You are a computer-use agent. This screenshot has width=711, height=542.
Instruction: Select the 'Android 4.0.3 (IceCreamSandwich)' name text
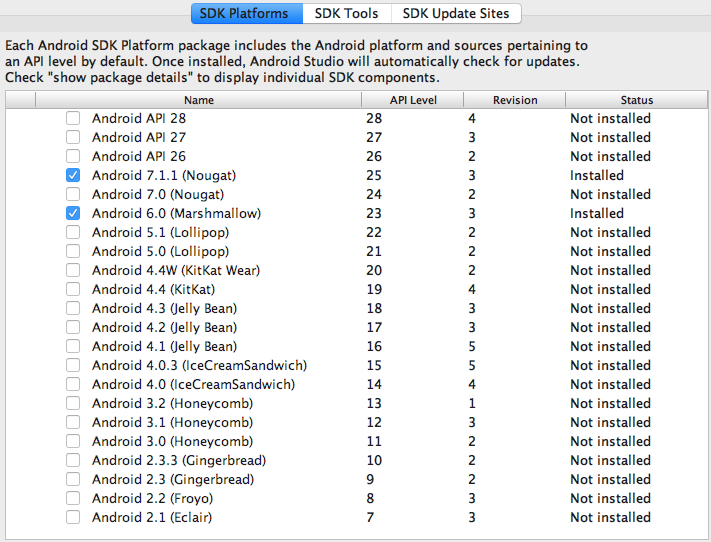click(200, 366)
